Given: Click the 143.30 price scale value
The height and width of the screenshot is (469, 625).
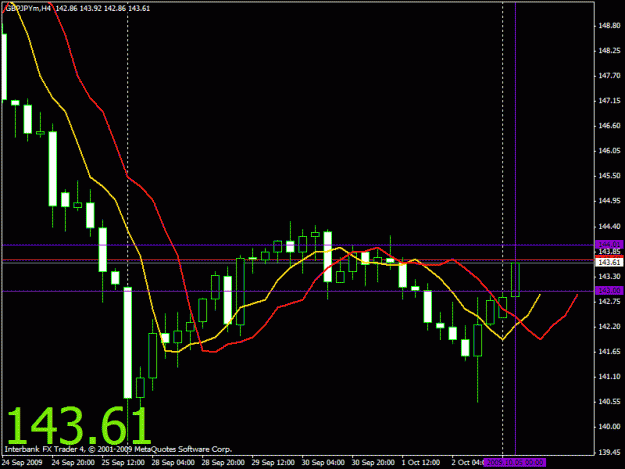Looking at the screenshot, I should 609,276.
